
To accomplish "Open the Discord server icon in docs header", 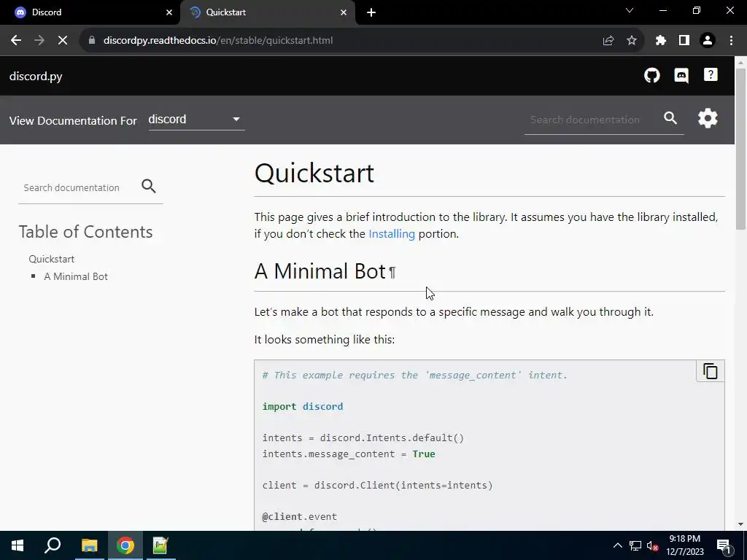I will coord(681,75).
